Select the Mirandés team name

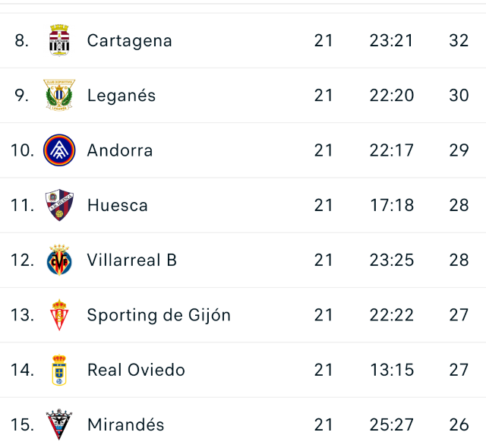click(x=125, y=424)
